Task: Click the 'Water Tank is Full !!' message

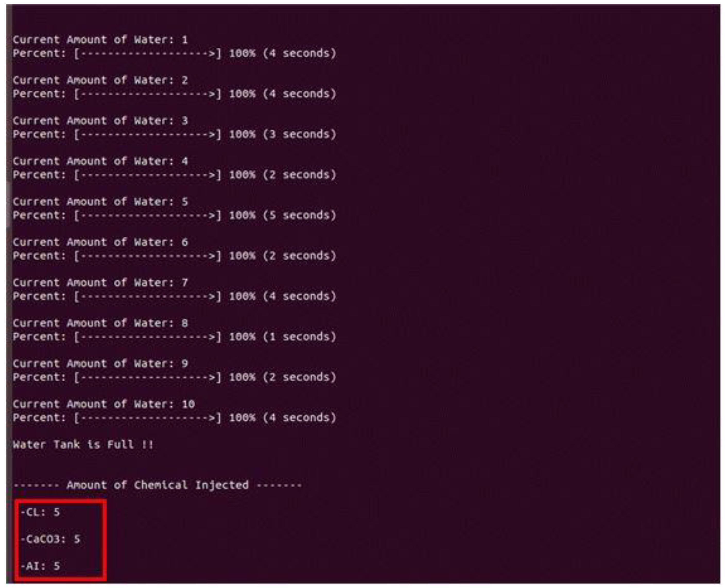Action: (x=83, y=445)
